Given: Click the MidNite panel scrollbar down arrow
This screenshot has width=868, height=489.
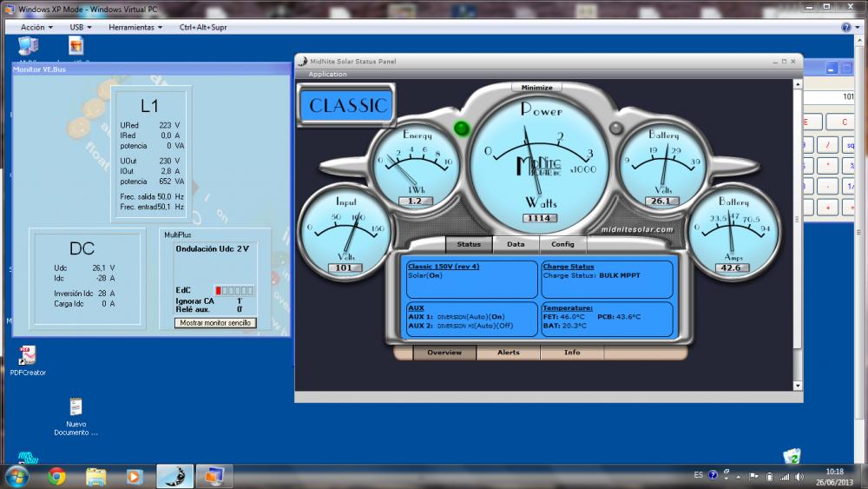Looking at the screenshot, I should 797,386.
